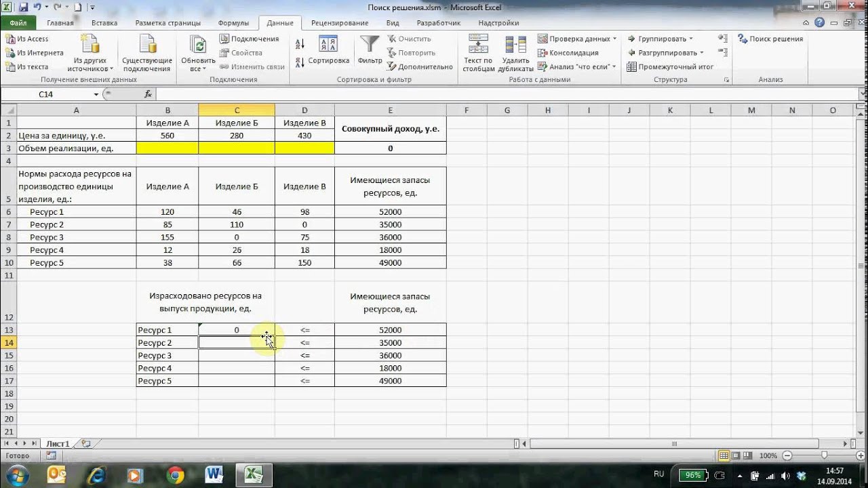Screen dimensions: 868x488
Task: Switch to Рецензирование ribbon tab
Action: click(340, 22)
